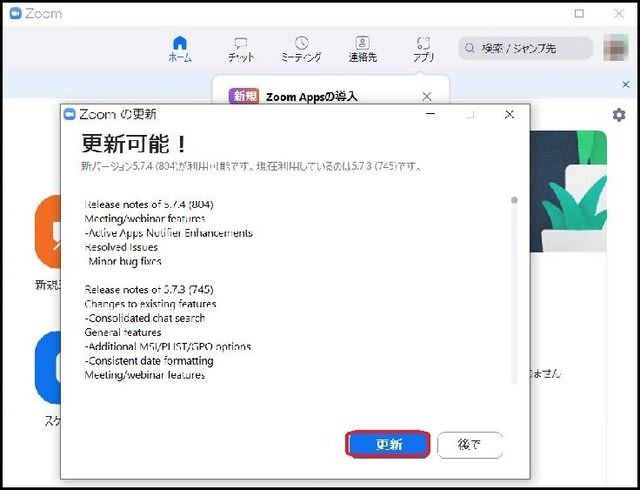Click the release notes scrollbar thumb
640x490 pixels.
coord(514,200)
